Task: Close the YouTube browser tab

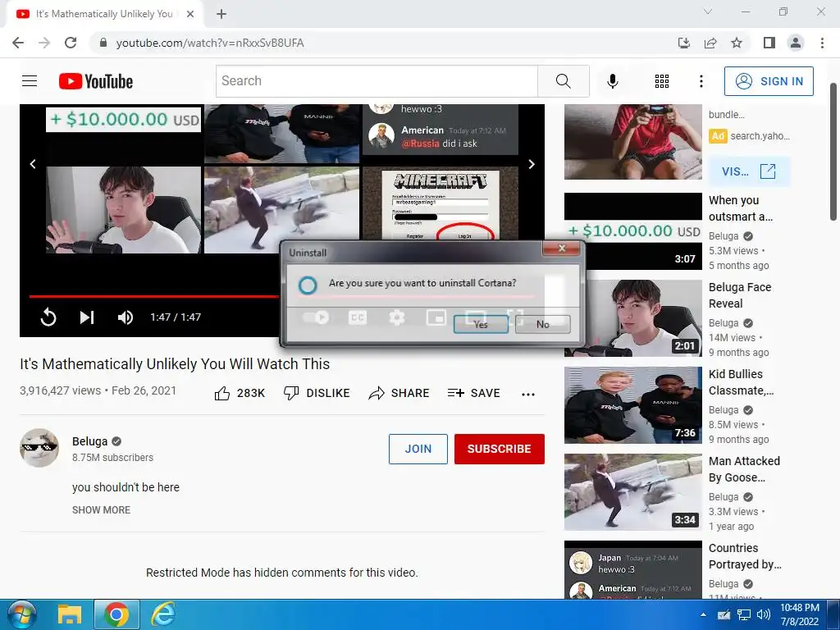Action: (x=190, y=14)
